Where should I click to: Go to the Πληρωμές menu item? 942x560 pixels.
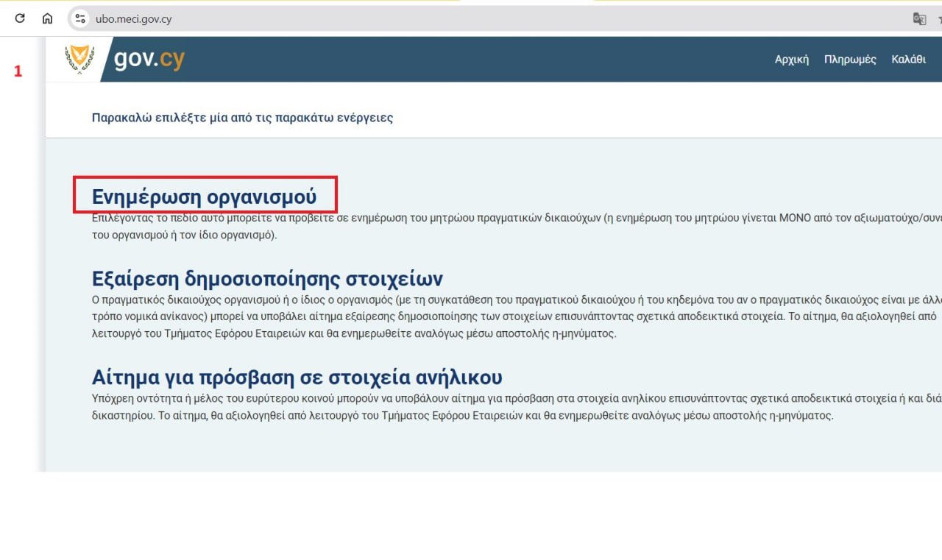(850, 60)
